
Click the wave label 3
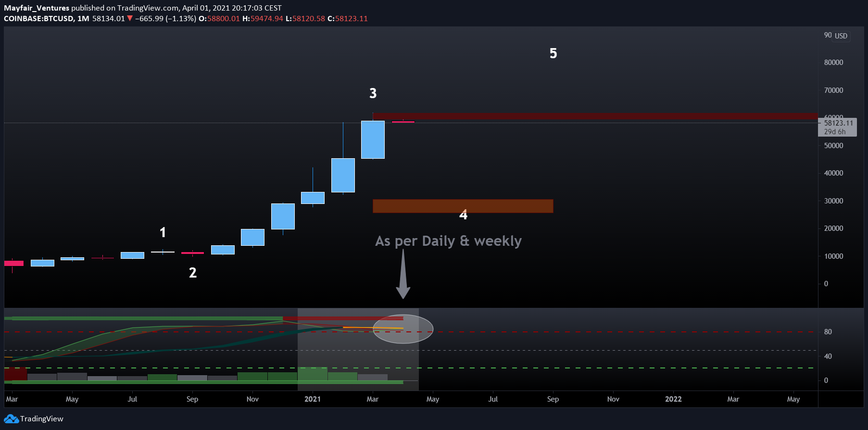373,93
